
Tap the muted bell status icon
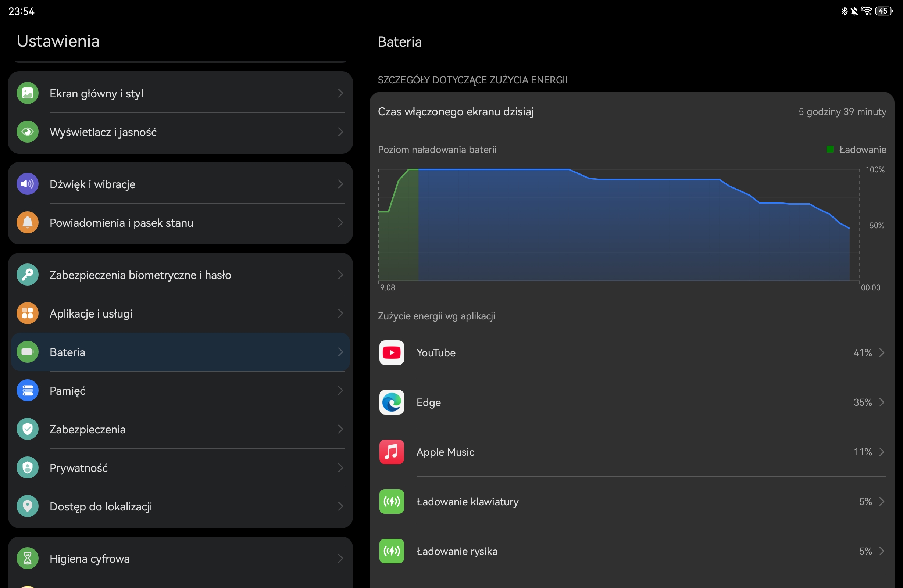pyautogui.click(x=854, y=11)
